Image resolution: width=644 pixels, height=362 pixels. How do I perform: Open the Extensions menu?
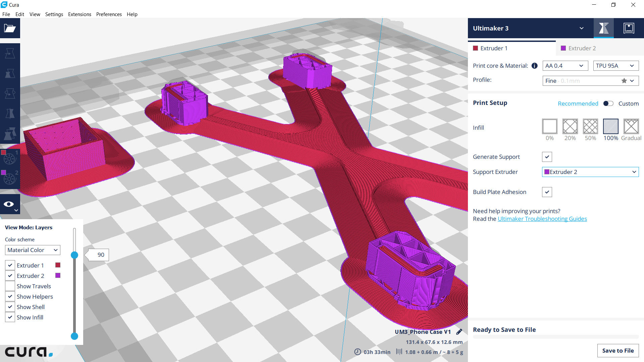coord(79,14)
